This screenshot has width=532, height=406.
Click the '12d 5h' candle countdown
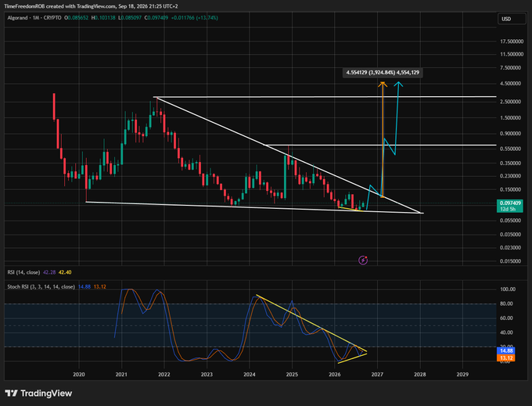509,209
